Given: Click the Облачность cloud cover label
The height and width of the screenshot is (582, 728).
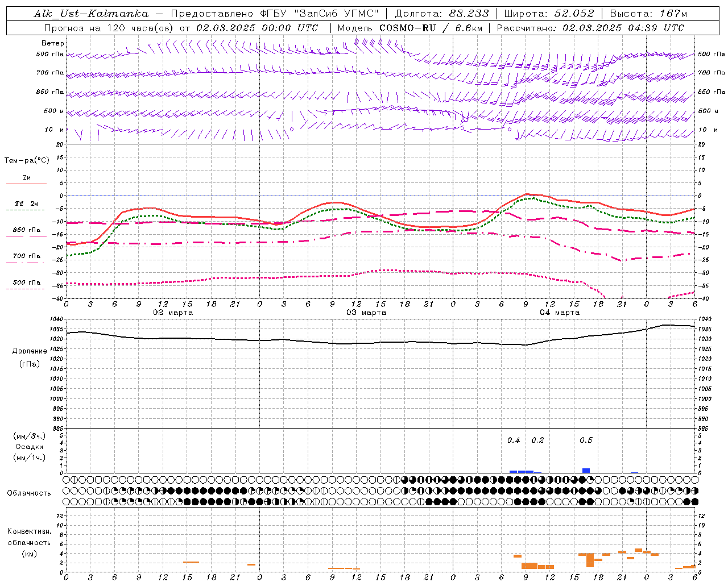Looking at the screenshot, I should 29,493.
